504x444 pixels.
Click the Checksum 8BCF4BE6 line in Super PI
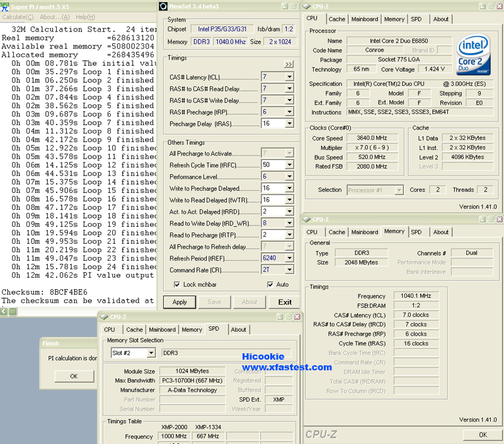(44, 292)
